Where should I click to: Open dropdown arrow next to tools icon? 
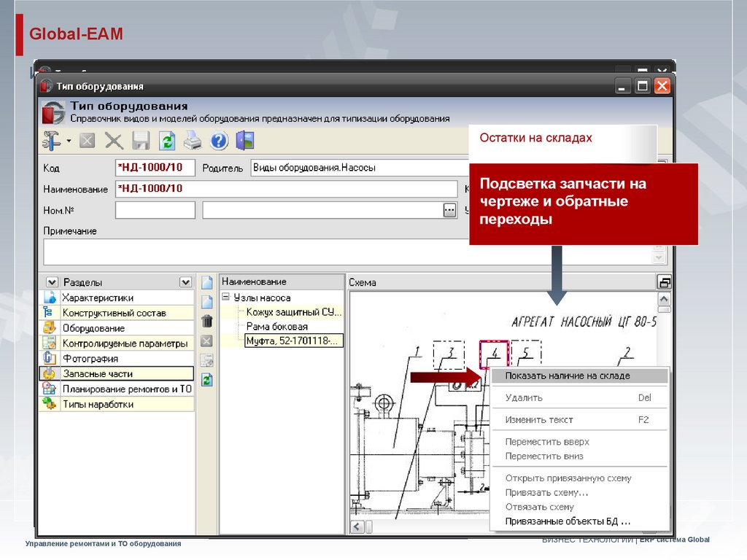(69, 141)
